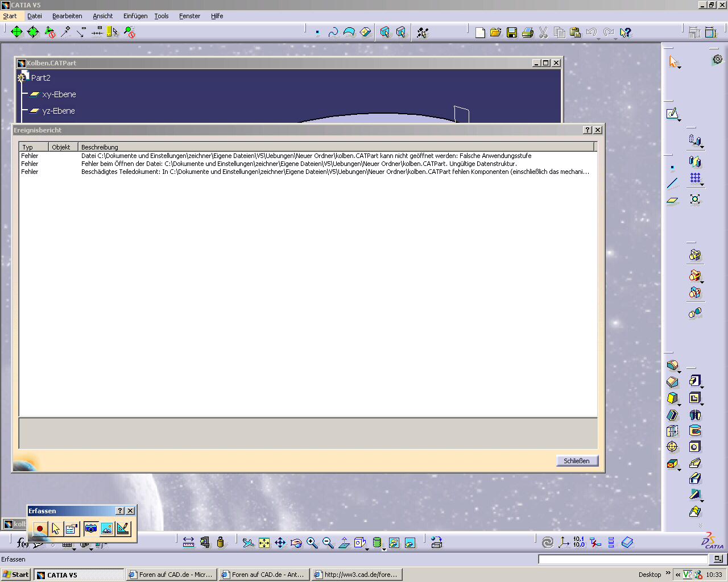This screenshot has height=582, width=728.
Task: Click the Zoom Out magnifier icon
Action: tap(328, 543)
